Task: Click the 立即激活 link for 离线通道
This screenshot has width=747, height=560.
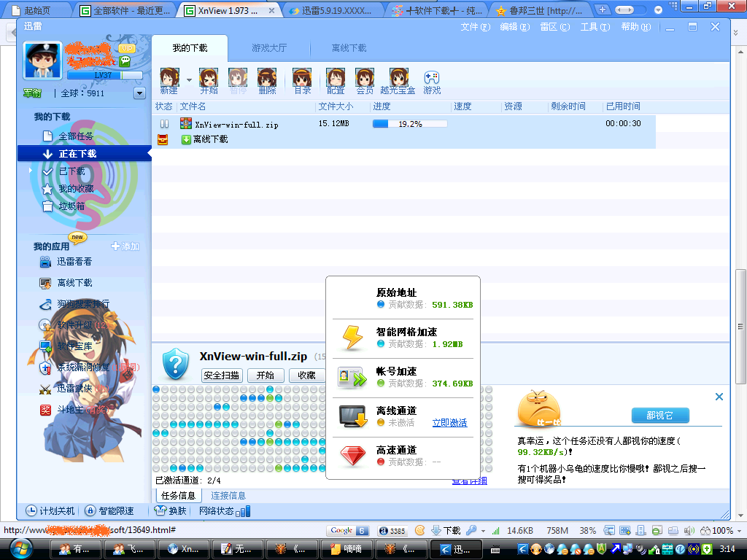Action: (449, 423)
